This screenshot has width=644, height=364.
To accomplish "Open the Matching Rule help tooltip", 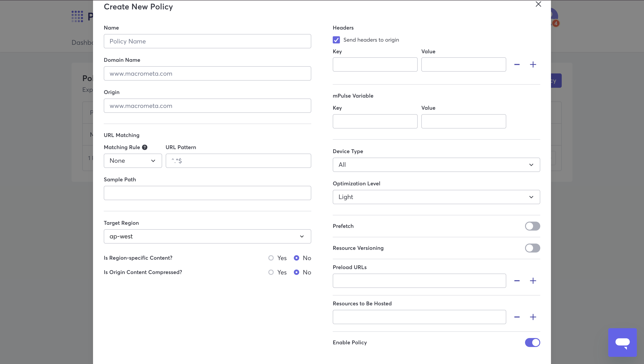I will [145, 147].
